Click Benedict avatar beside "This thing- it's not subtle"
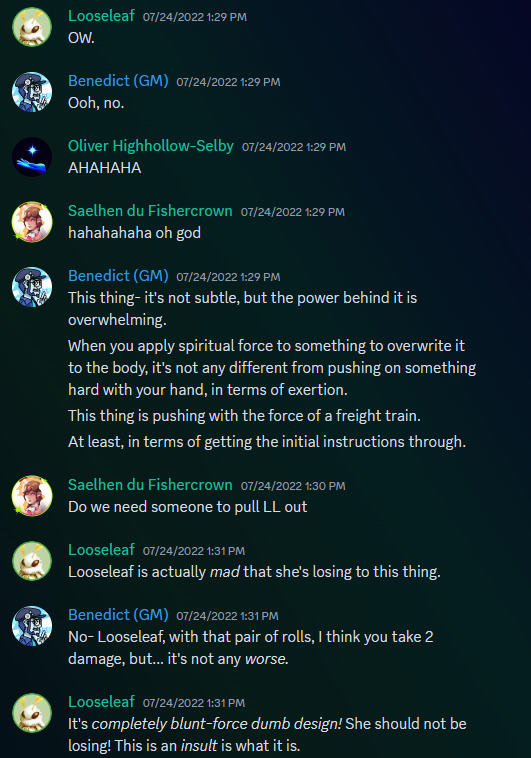Image resolution: width=531 pixels, height=758 pixels. 32,287
